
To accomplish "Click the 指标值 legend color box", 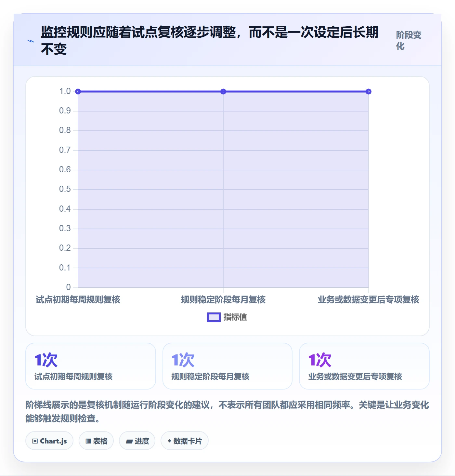I will (x=214, y=317).
